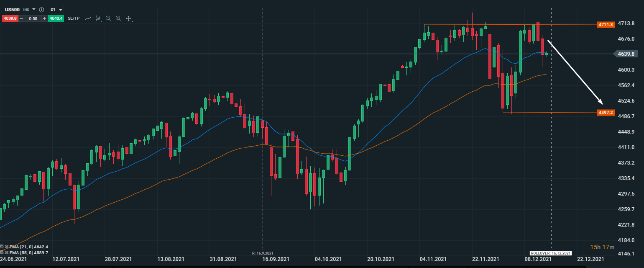Click the volume input field 0.50
Screen dimensions: 644x268
(33, 18)
